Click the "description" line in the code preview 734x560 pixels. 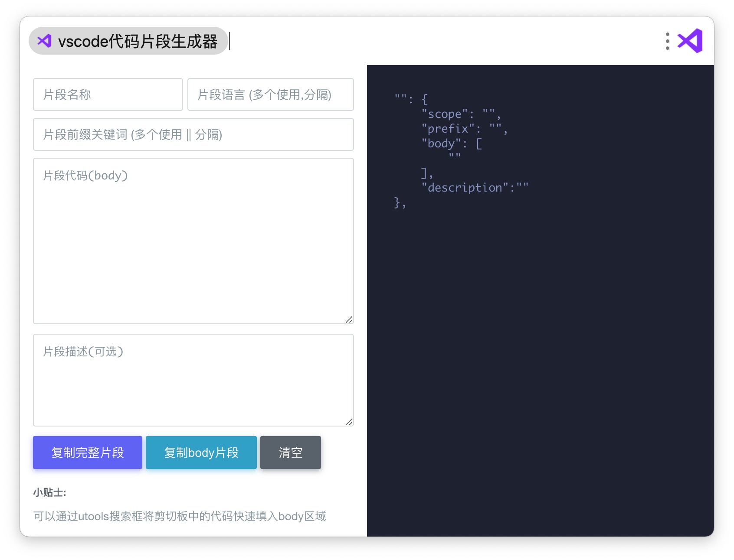click(475, 188)
